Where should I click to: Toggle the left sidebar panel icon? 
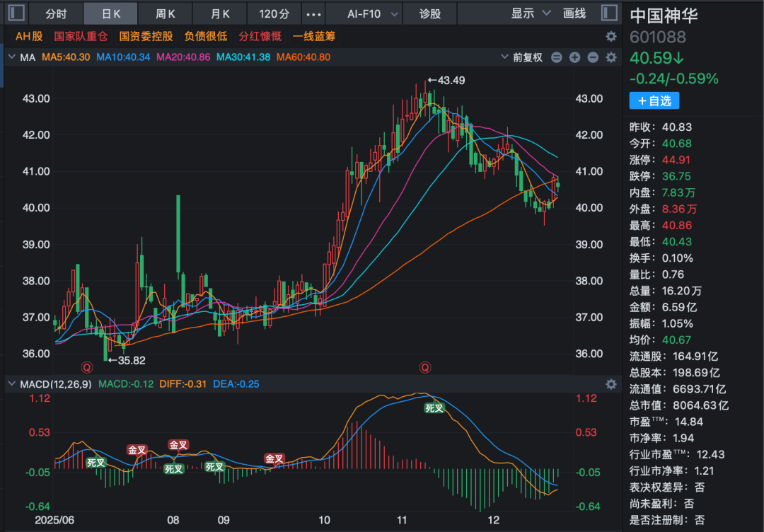[17, 13]
